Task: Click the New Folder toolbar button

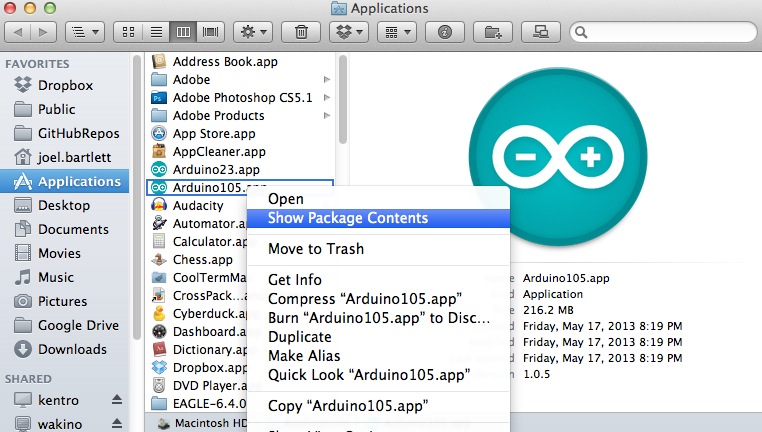Action: click(493, 33)
